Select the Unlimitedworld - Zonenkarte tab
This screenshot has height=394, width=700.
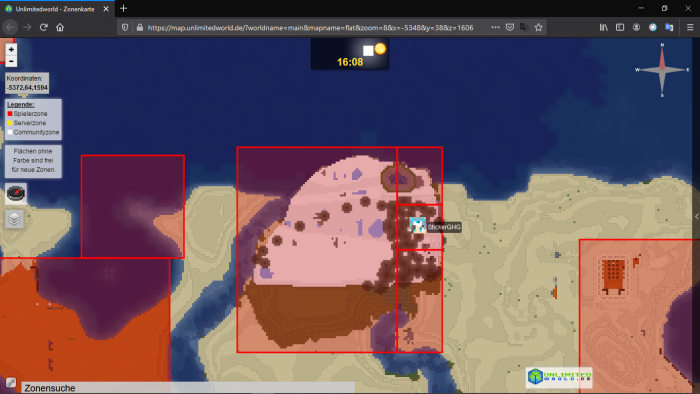coord(57,9)
